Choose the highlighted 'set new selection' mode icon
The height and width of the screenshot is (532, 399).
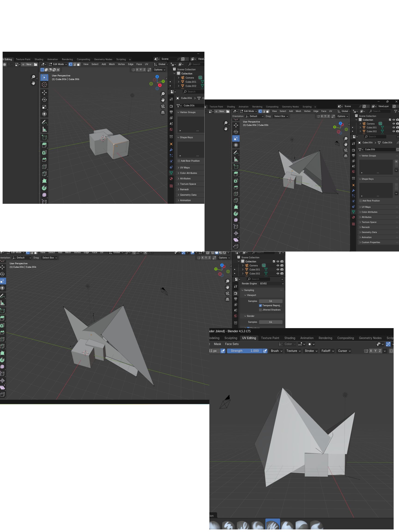(42, 70)
